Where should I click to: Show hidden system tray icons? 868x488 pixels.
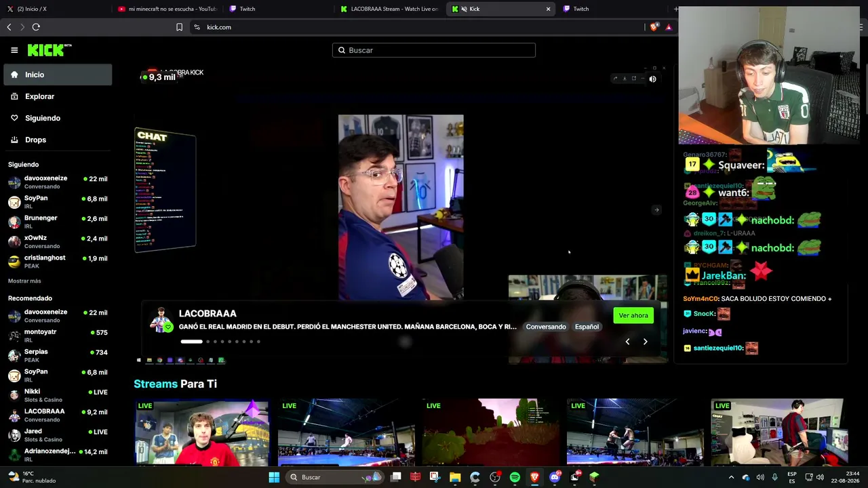tap(731, 477)
